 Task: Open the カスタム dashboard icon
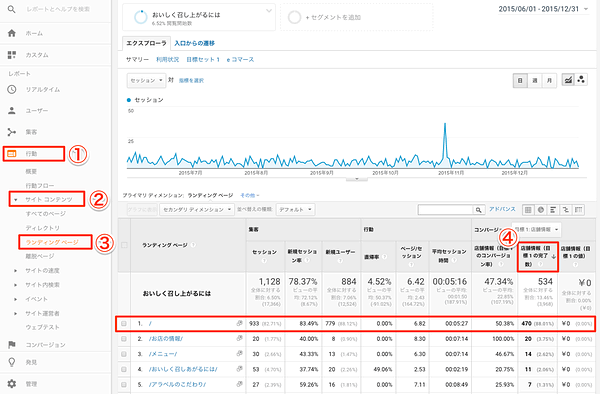point(12,55)
